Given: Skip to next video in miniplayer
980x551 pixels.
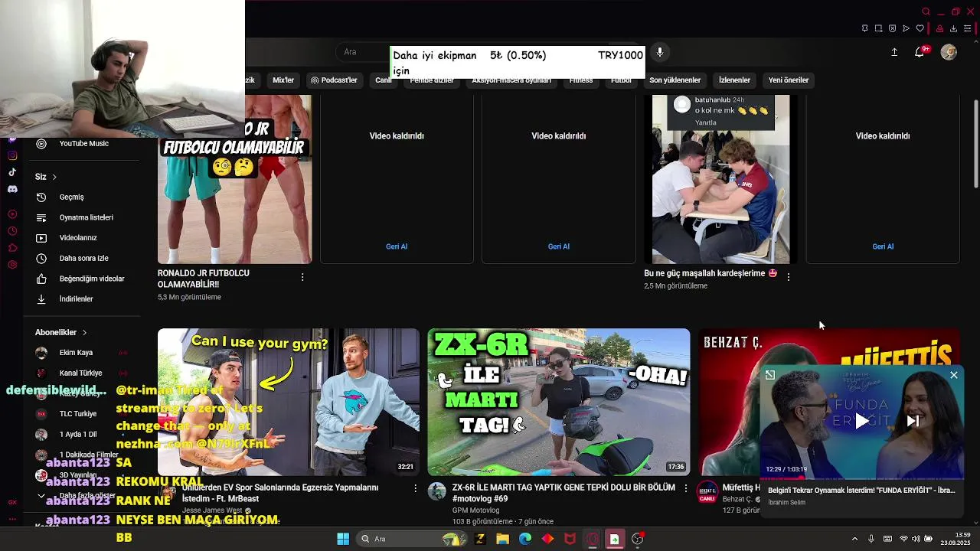Looking at the screenshot, I should 913,421.
